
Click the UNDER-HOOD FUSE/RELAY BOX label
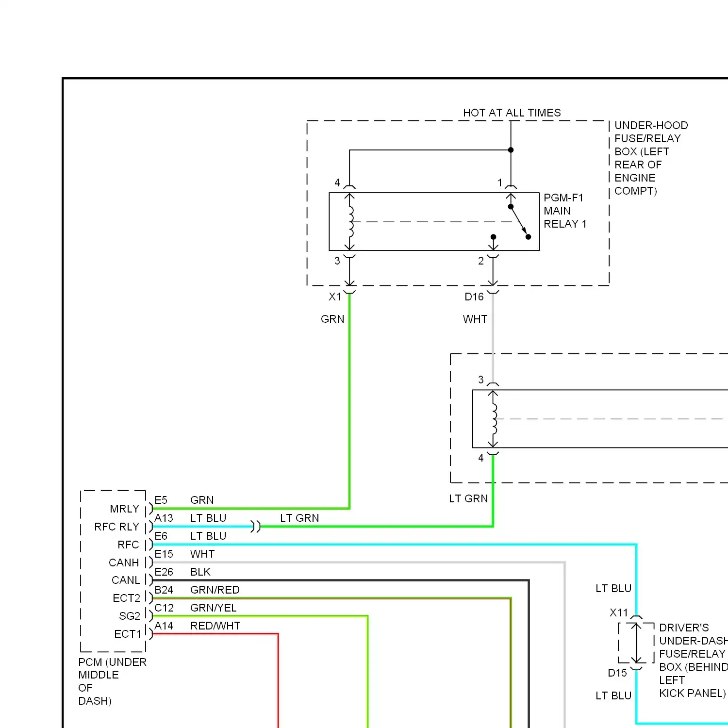[651, 158]
